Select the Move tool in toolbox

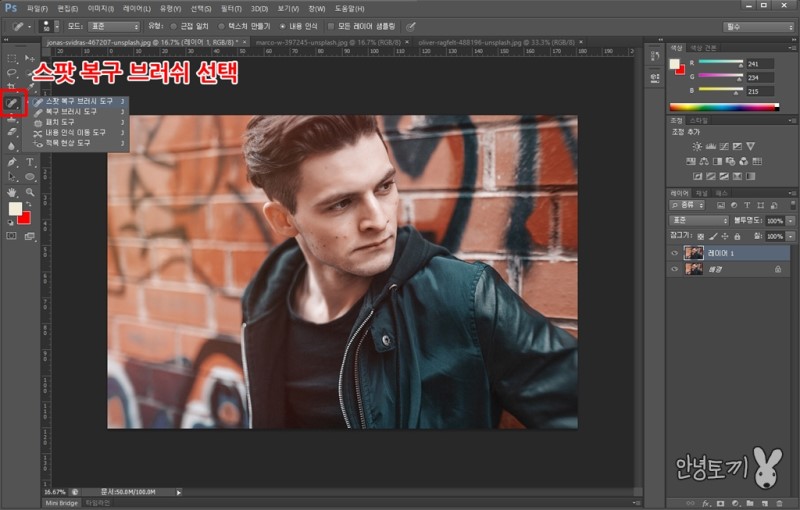30,57
